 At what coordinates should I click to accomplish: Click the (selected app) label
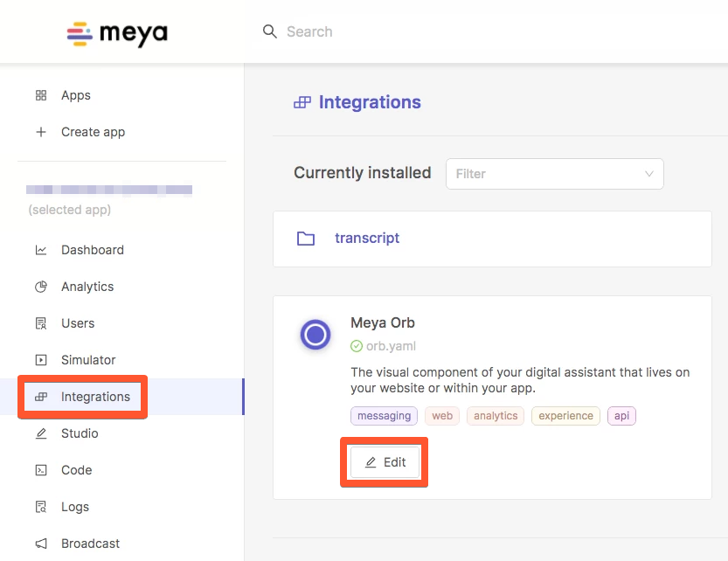pyautogui.click(x=70, y=210)
